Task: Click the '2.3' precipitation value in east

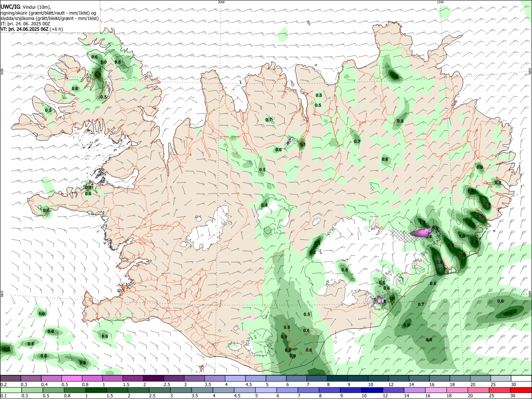Action: 479,217
